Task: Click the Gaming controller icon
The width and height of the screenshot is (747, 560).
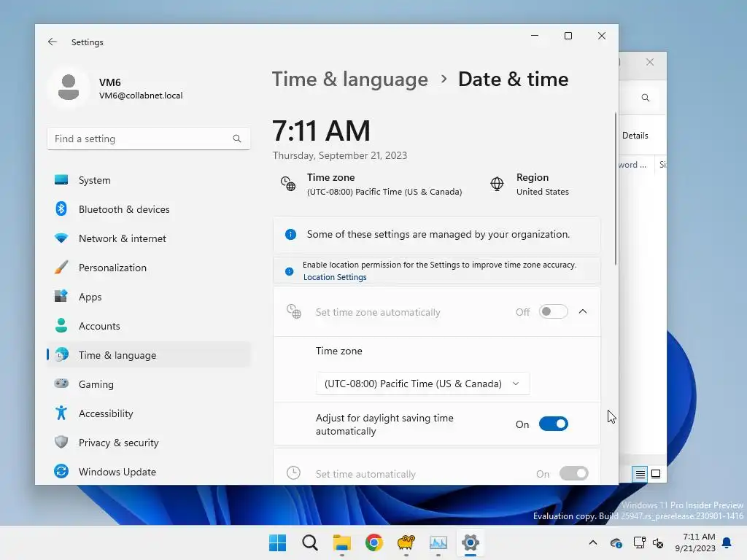Action: tap(61, 384)
